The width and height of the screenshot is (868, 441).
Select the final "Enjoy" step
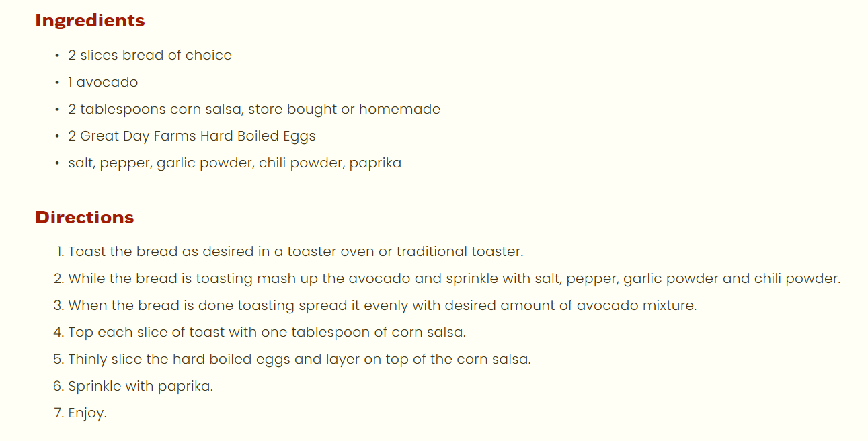click(87, 413)
